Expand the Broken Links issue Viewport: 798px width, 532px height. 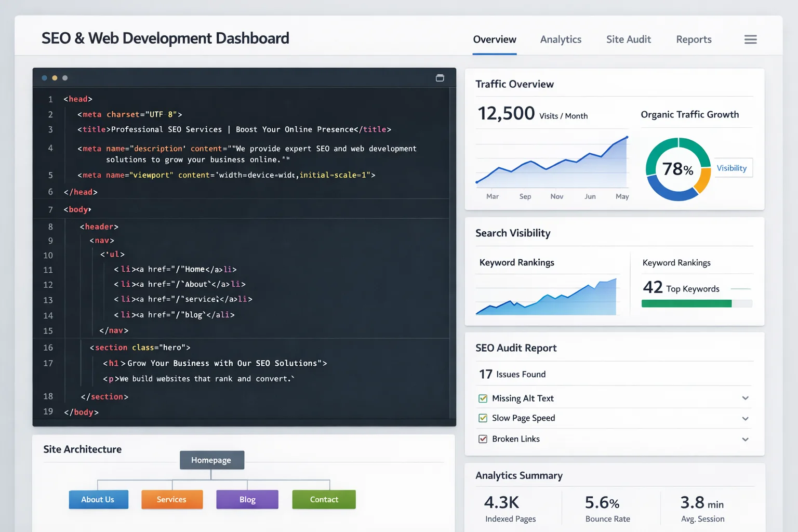pyautogui.click(x=746, y=439)
